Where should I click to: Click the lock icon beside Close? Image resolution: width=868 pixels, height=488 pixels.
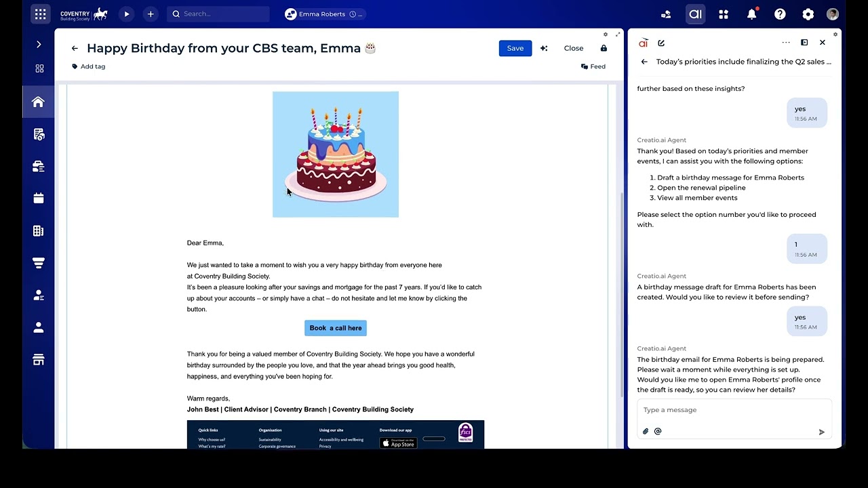coord(604,48)
